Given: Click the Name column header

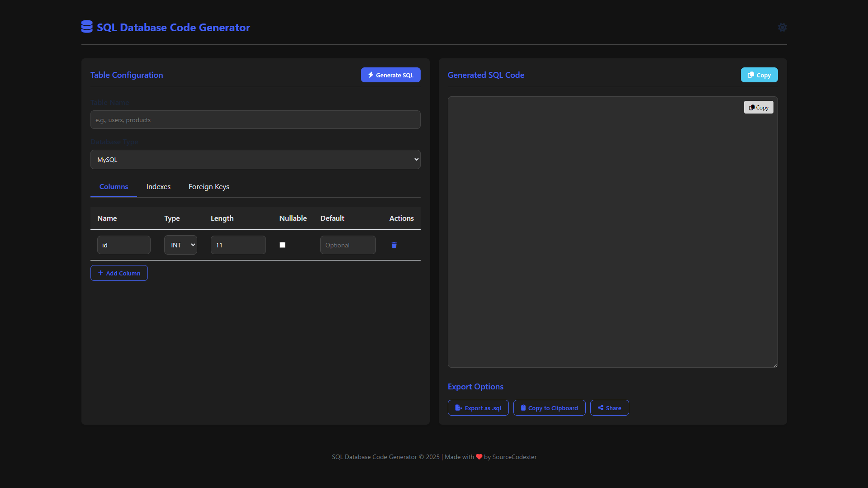Looking at the screenshot, I should (107, 218).
